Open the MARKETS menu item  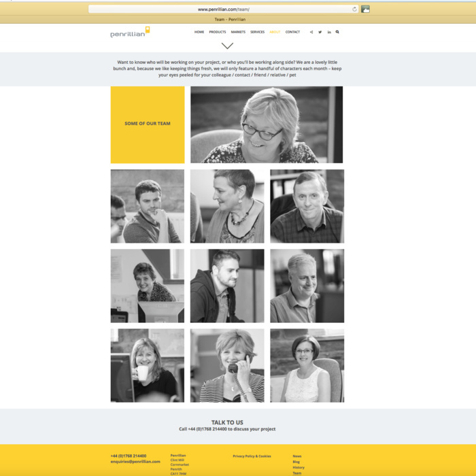coord(238,32)
